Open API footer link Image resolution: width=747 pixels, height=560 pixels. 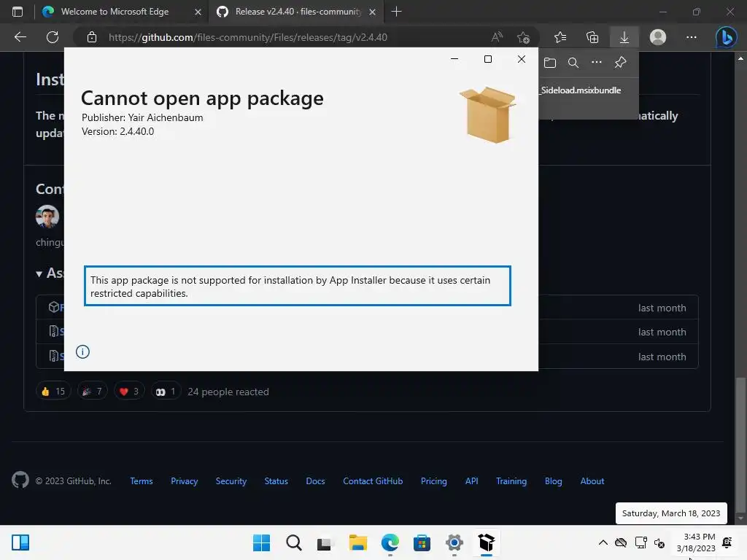[x=472, y=481]
